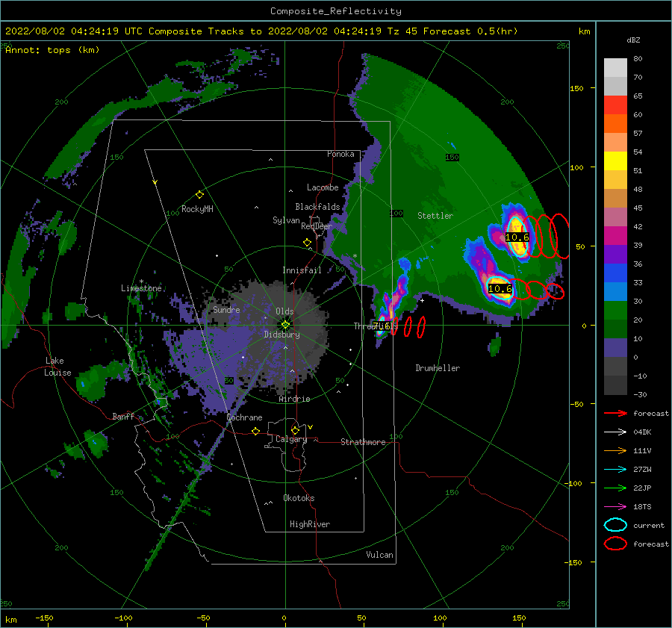Click the storm cell label near ThreeHills

click(x=381, y=326)
